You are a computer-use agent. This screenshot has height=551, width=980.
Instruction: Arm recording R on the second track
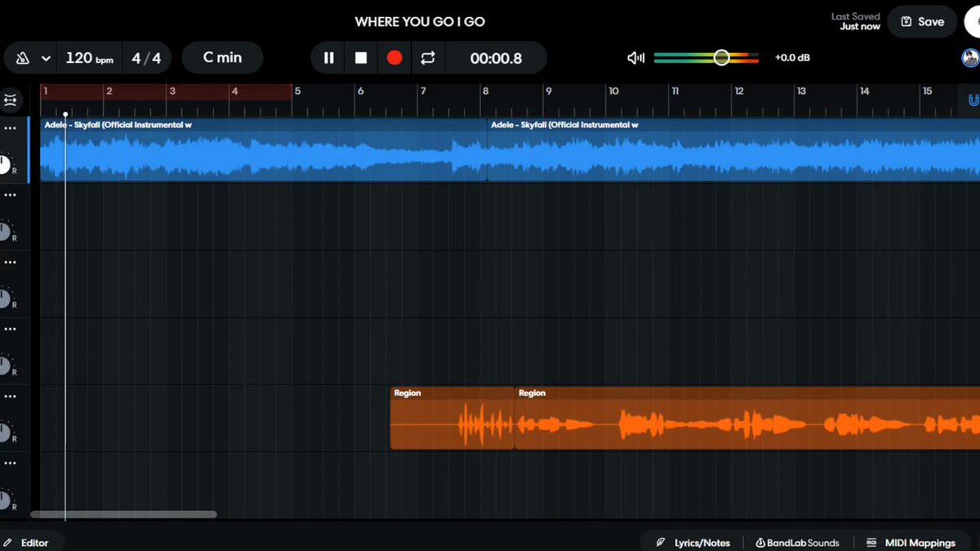tap(15, 238)
